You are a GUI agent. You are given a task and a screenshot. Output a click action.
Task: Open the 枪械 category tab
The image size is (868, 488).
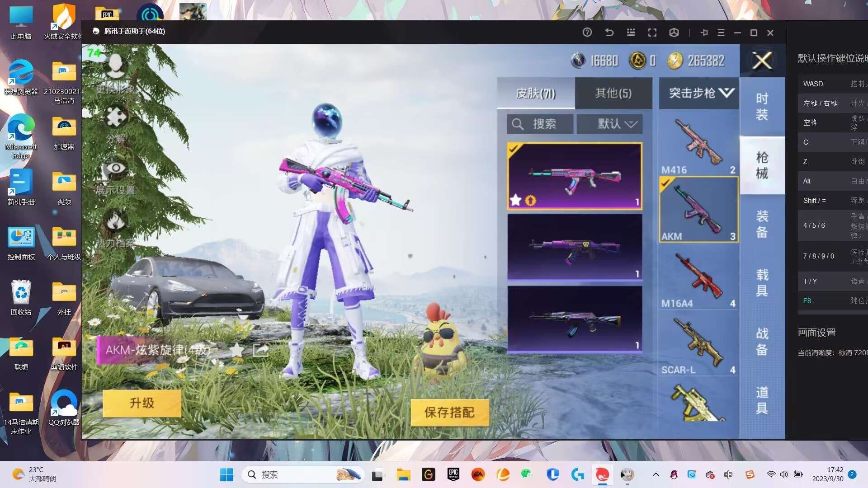tap(762, 165)
